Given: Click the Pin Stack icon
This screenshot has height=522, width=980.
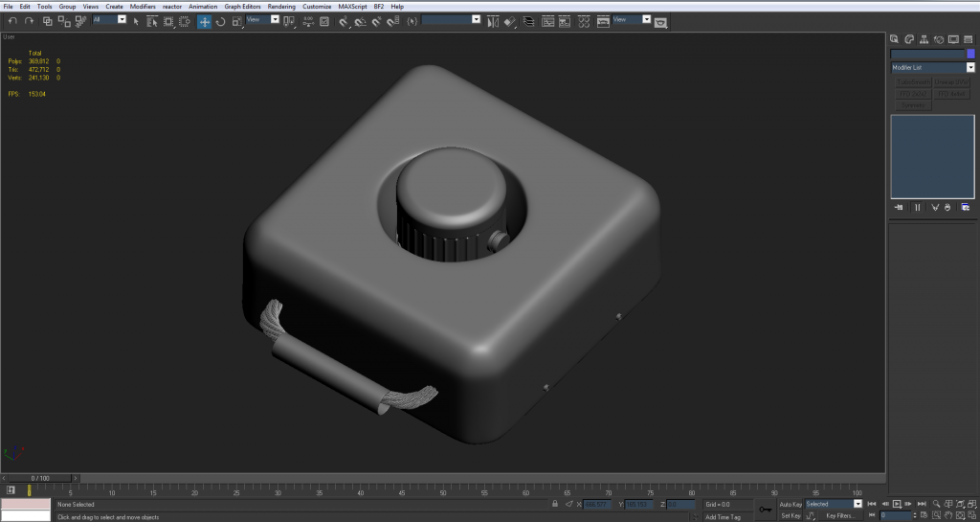Looking at the screenshot, I should (899, 207).
